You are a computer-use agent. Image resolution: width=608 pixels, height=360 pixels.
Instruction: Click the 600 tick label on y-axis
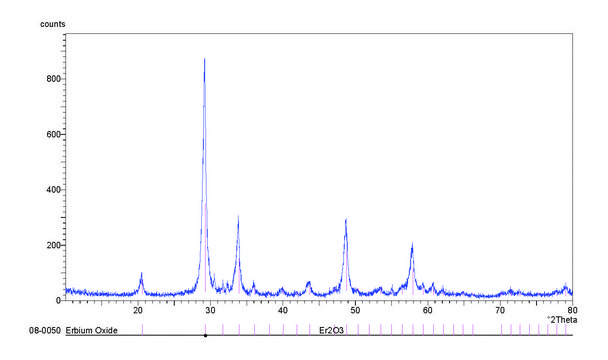pos(54,135)
